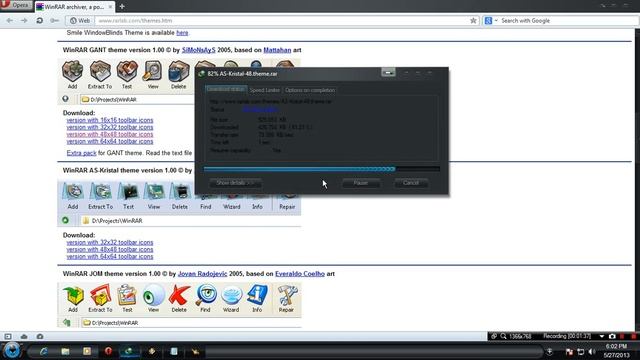Viewport: 640px width, 360px height.
Task: Click the Add icon in AS-Kristal theme preview
Action: 73,191
